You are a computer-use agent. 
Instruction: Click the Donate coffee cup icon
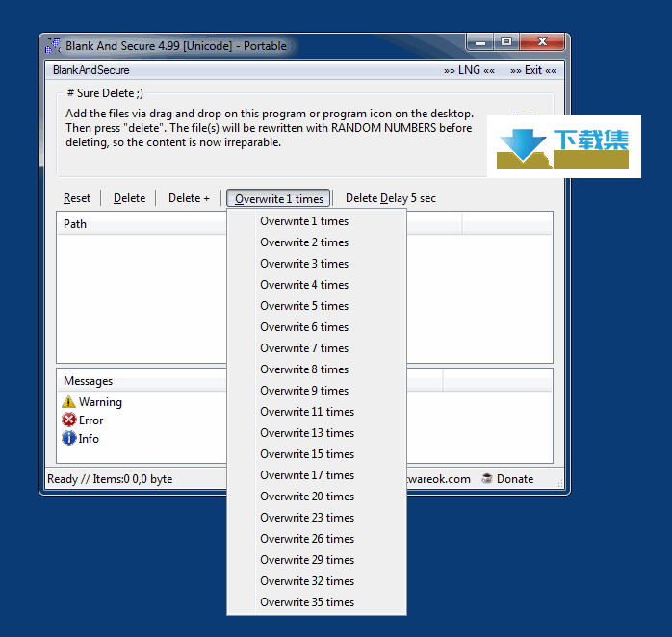(x=487, y=478)
